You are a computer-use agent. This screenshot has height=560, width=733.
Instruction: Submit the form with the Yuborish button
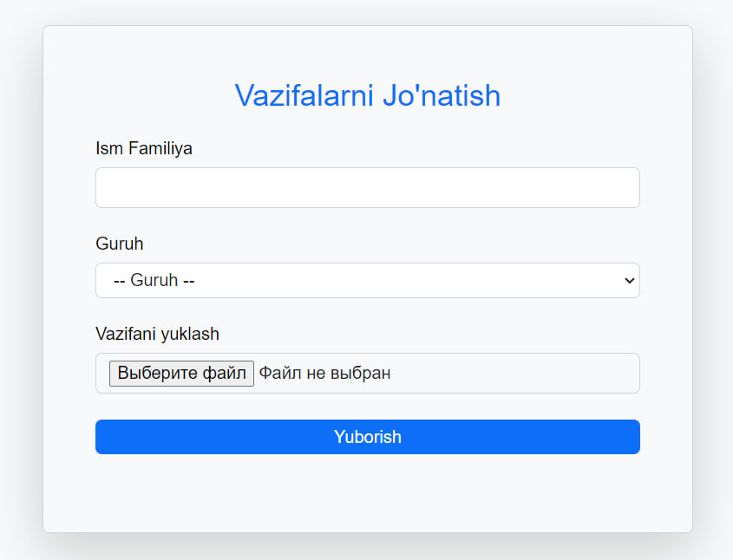click(367, 437)
